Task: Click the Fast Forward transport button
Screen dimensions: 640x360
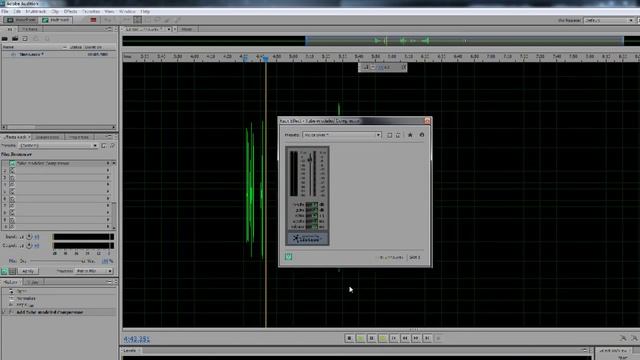Action: point(416,338)
